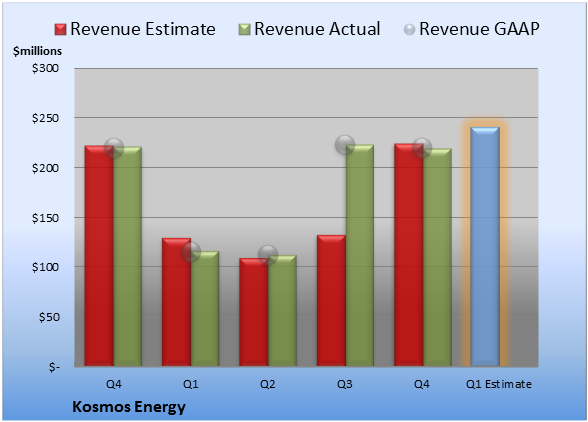
Task: Select the 'Revenue Estimate' legend label
Action: click(143, 29)
